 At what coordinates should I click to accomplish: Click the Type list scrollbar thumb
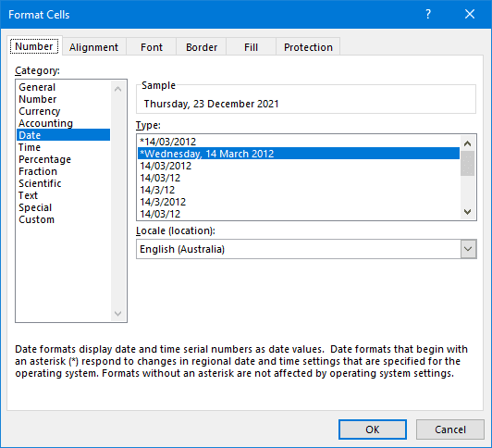coord(468,163)
